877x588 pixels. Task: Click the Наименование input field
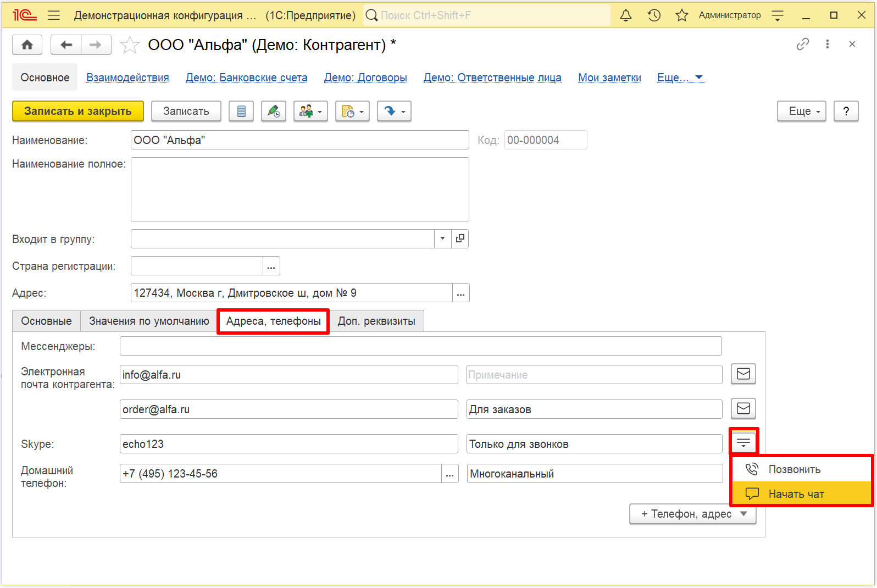click(x=300, y=140)
